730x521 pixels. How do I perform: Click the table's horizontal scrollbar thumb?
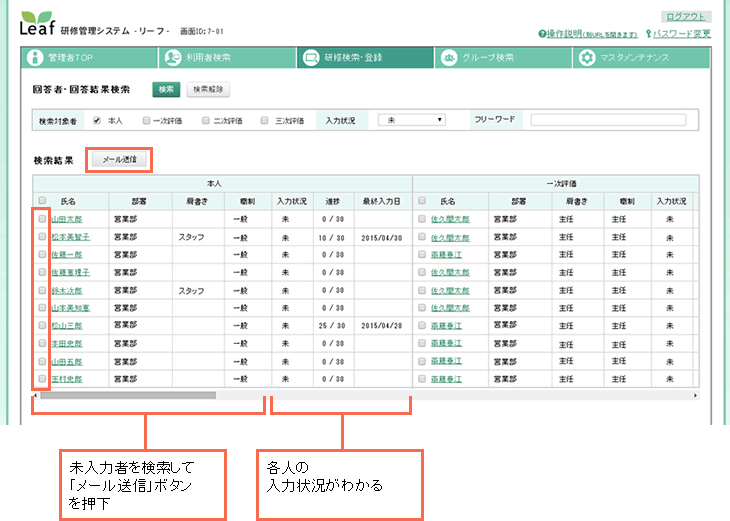(x=128, y=395)
